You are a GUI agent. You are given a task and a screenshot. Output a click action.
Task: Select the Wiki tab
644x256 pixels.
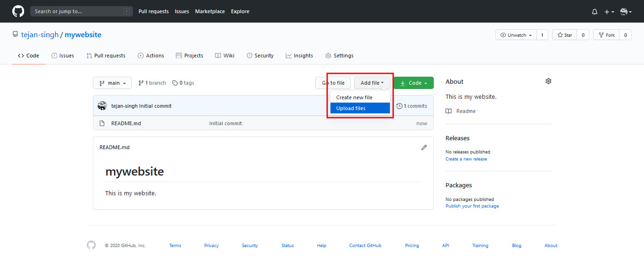[225, 56]
